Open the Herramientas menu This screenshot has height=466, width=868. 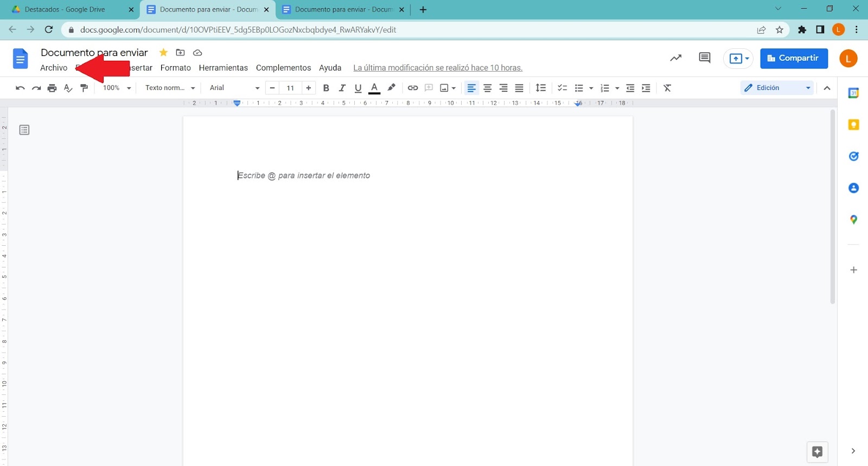[x=224, y=68]
